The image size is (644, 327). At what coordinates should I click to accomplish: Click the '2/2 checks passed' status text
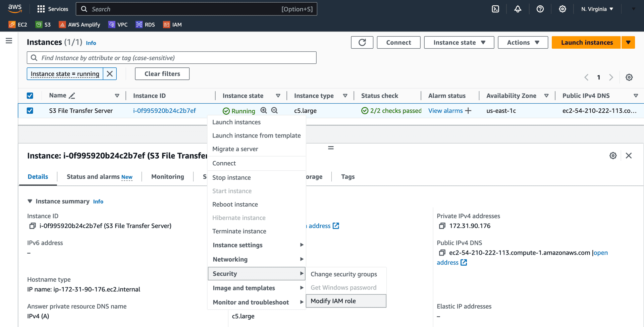395,111
